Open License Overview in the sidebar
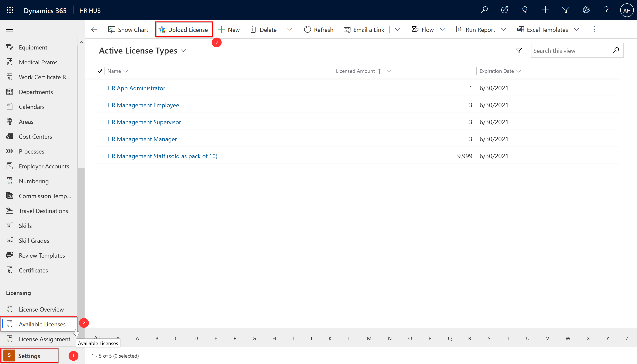Screen dimensions: 637x364 click(x=39, y=309)
